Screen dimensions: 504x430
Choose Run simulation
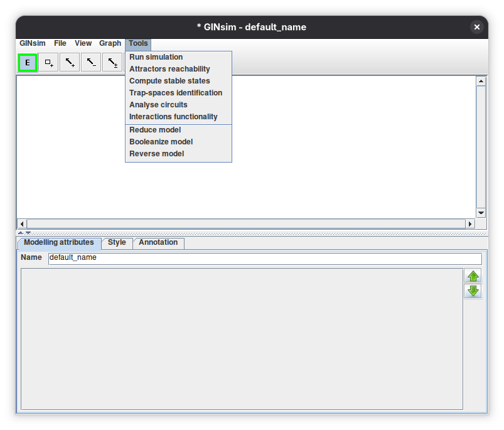178,57
